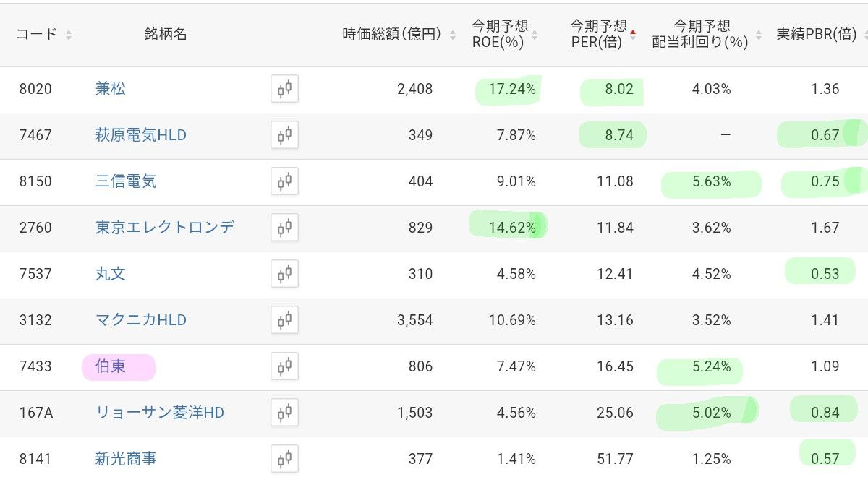868x490 pixels.
Task: Click the sort arrows beside 今期予想ROE(%)
Action: click(x=535, y=34)
